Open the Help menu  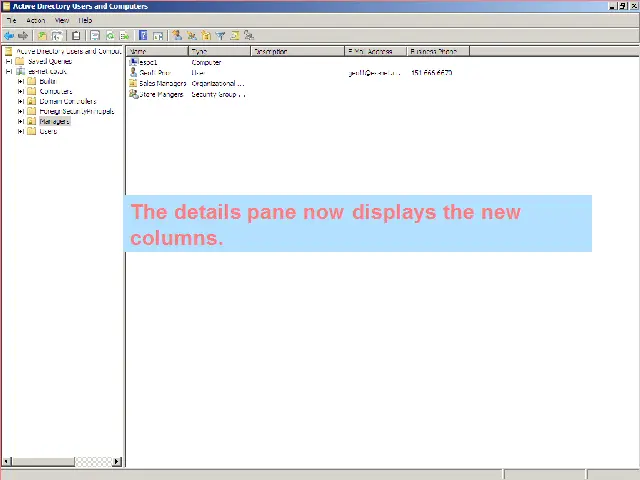[x=85, y=20]
